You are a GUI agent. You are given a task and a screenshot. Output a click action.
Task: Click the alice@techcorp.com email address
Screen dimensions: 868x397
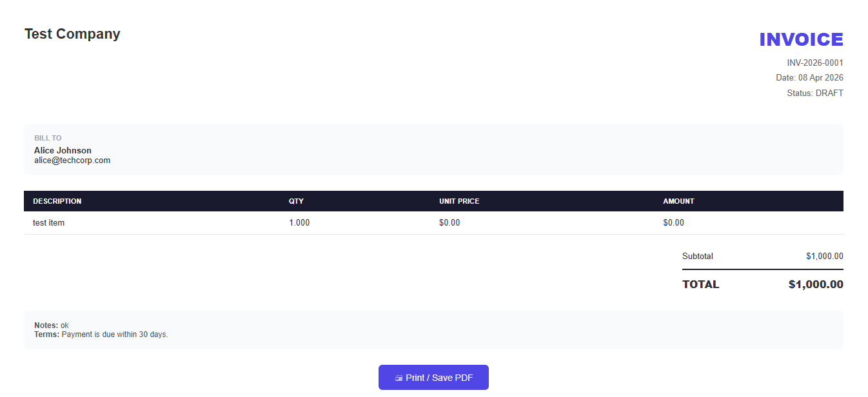point(72,160)
